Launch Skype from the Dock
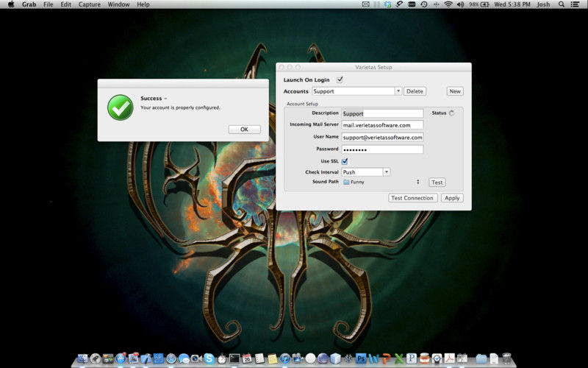The height and width of the screenshot is (368, 588). pos(209,358)
